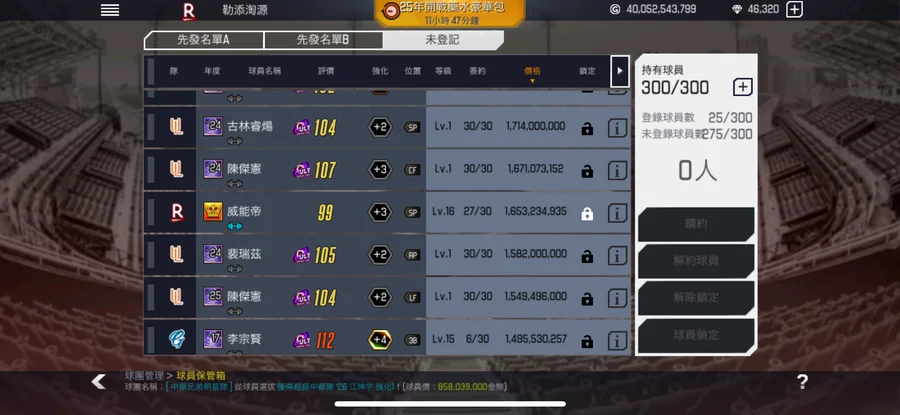Sort by the 評價 column header
The height and width of the screenshot is (415, 900).
pyautogui.click(x=326, y=71)
